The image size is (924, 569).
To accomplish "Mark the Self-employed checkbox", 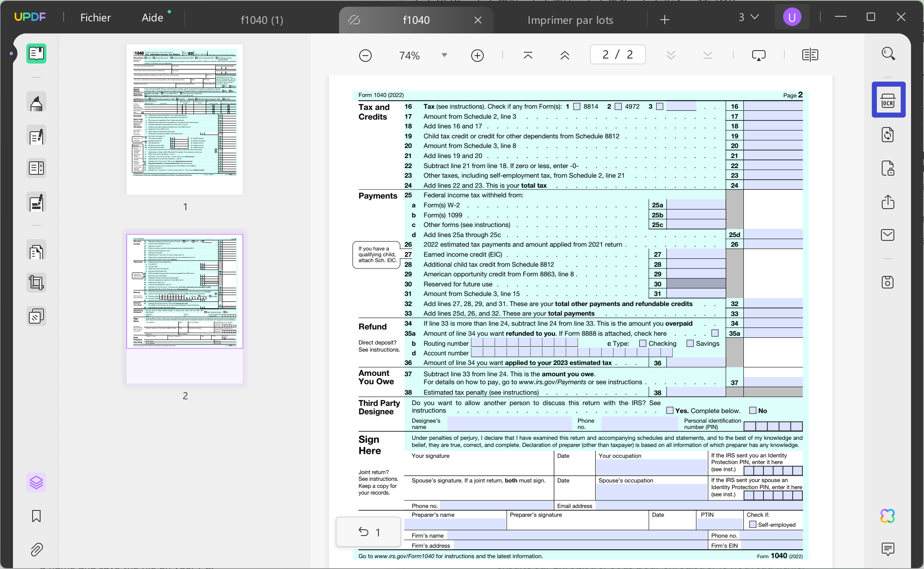I will click(x=753, y=524).
